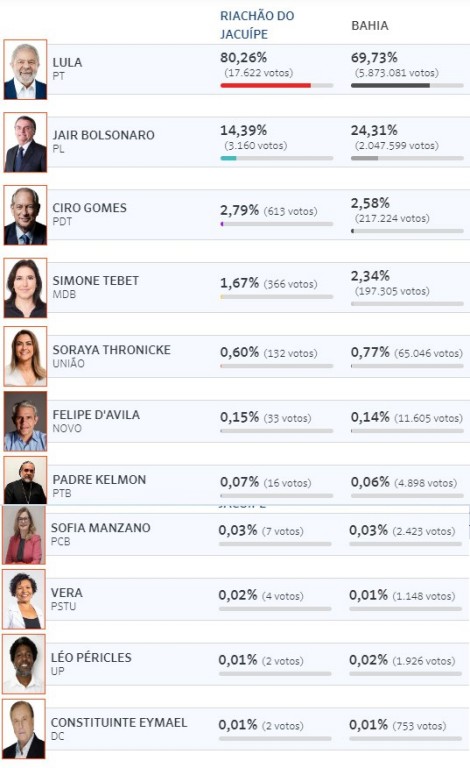The width and height of the screenshot is (470, 768).
Task: Click Vera's portrait thumbnail
Action: pyautogui.click(x=24, y=600)
